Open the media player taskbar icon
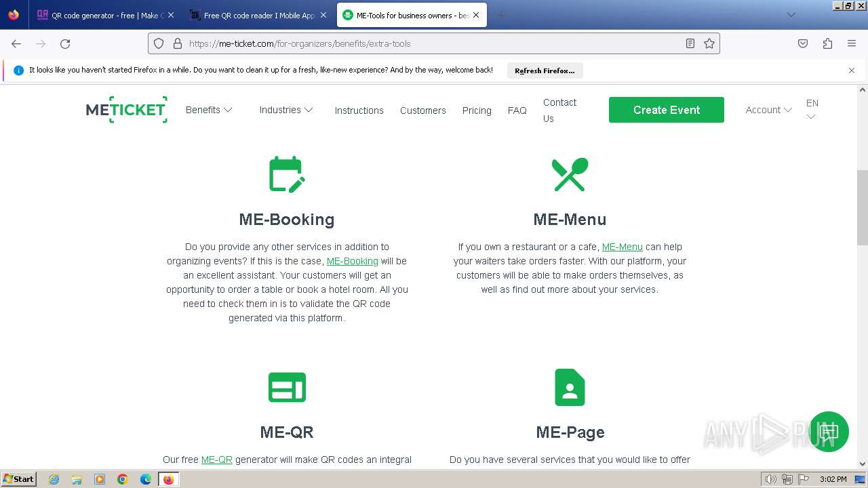868x488 pixels. tap(100, 479)
